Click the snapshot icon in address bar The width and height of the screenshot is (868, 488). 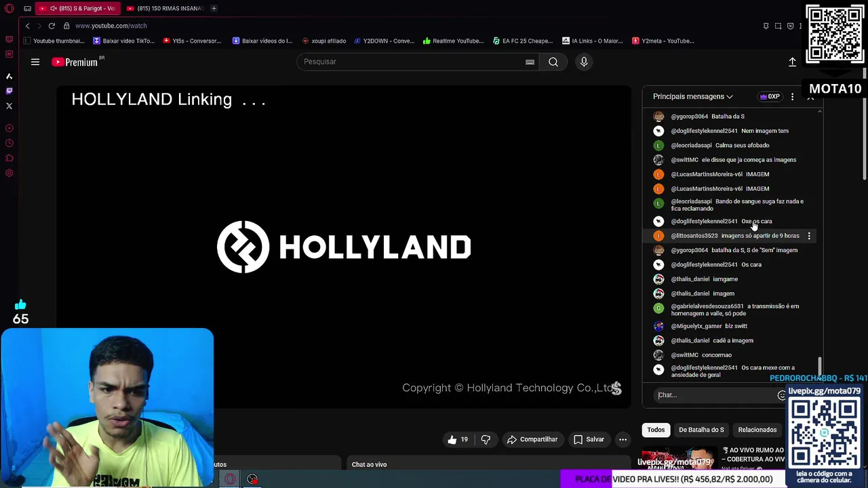778,26
